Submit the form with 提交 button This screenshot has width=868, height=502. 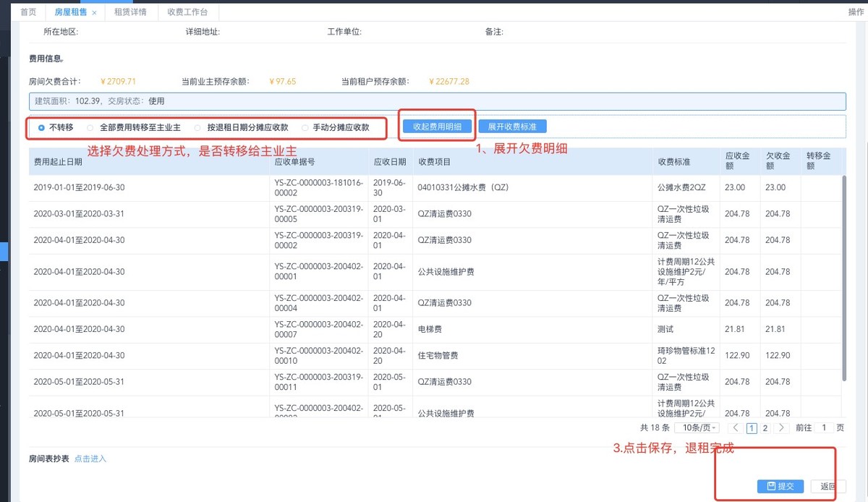780,486
